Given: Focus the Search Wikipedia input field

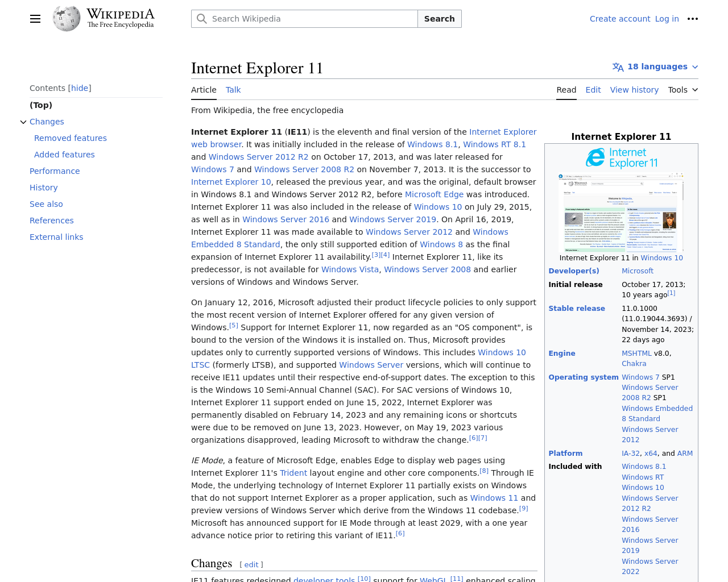Looking at the screenshot, I should tap(304, 19).
